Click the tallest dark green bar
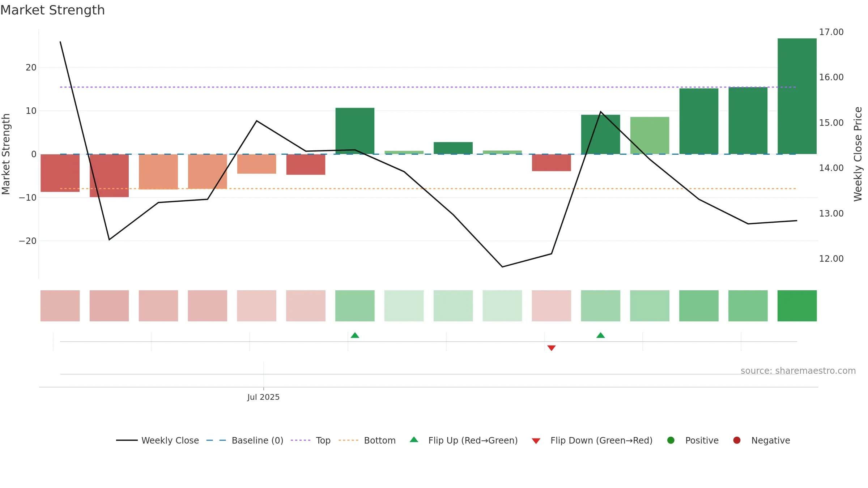 pyautogui.click(x=797, y=96)
